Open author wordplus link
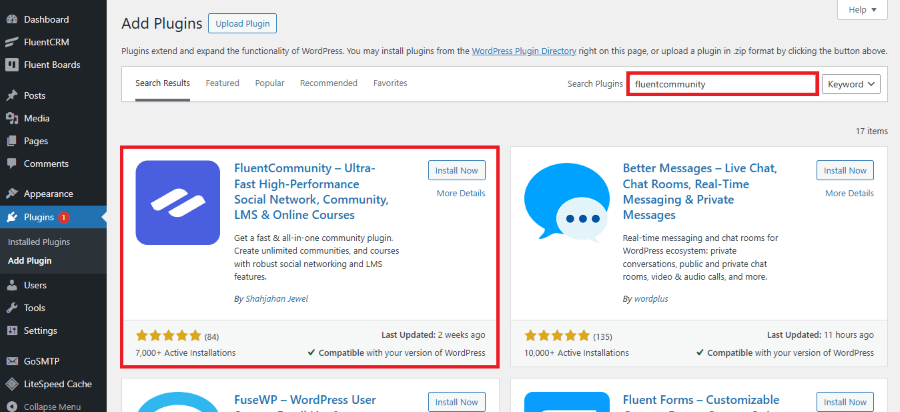The width and height of the screenshot is (900, 412). (651, 299)
